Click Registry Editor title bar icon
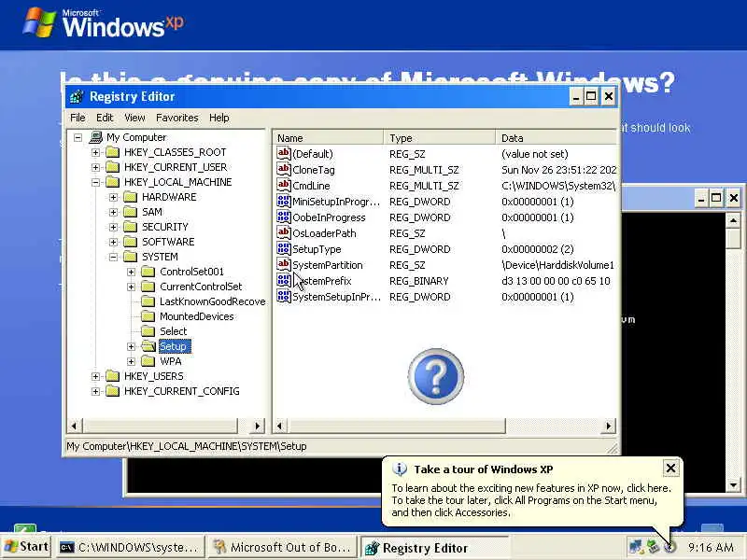The width and height of the screenshot is (747, 560). pos(77,97)
